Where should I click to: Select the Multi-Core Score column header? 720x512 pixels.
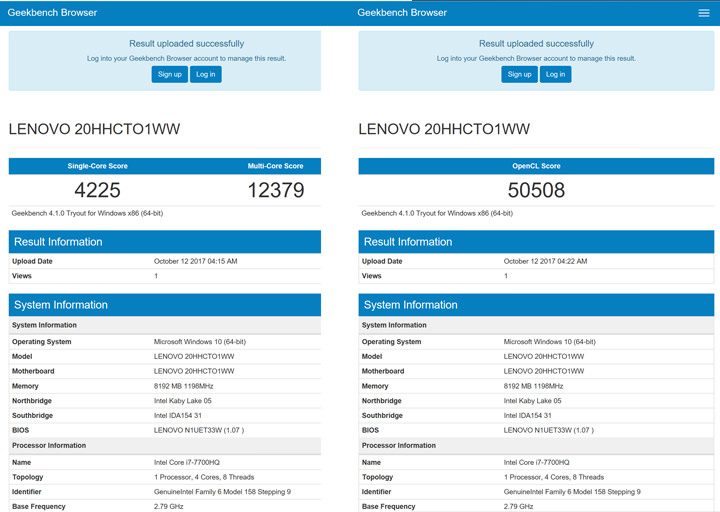(x=275, y=166)
